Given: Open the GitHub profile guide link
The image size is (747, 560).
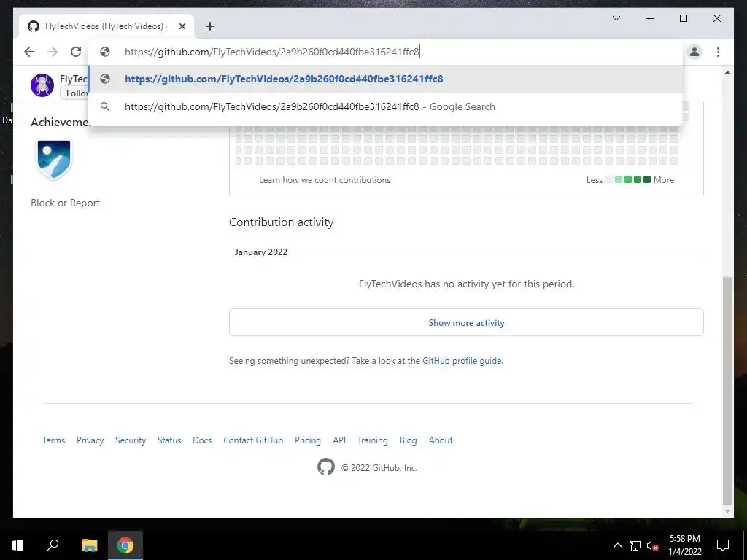Looking at the screenshot, I should click(462, 361).
